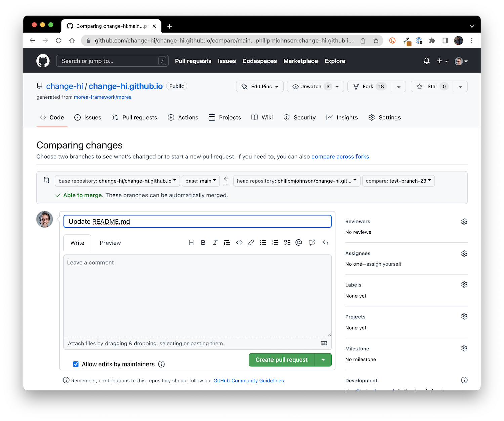504x421 pixels.
Task: Expand Create pull request options arrow
Action: [x=323, y=360]
